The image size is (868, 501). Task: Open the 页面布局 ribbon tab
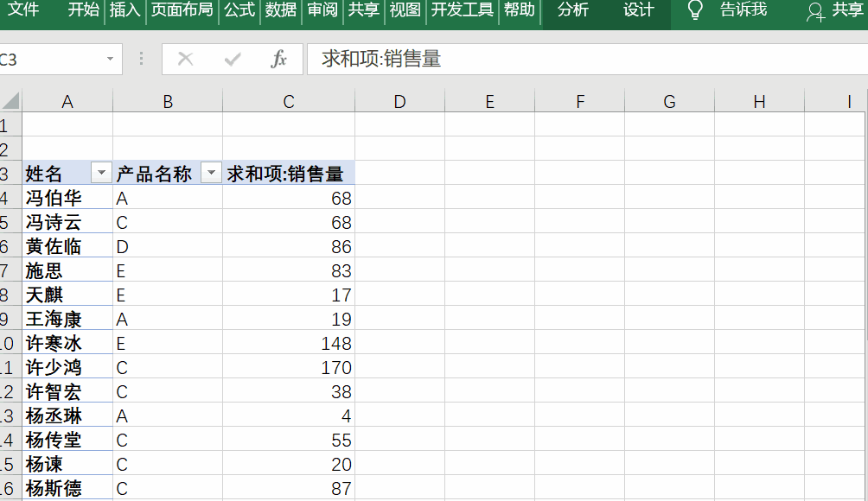[182, 10]
